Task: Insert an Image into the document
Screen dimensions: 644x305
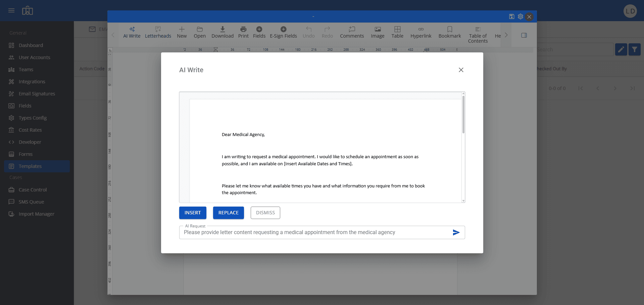Action: (x=377, y=32)
